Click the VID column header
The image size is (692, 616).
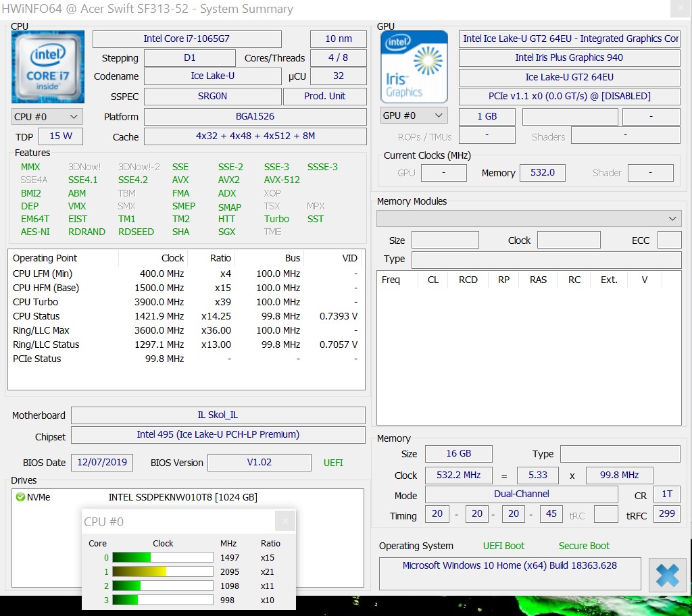point(334,258)
